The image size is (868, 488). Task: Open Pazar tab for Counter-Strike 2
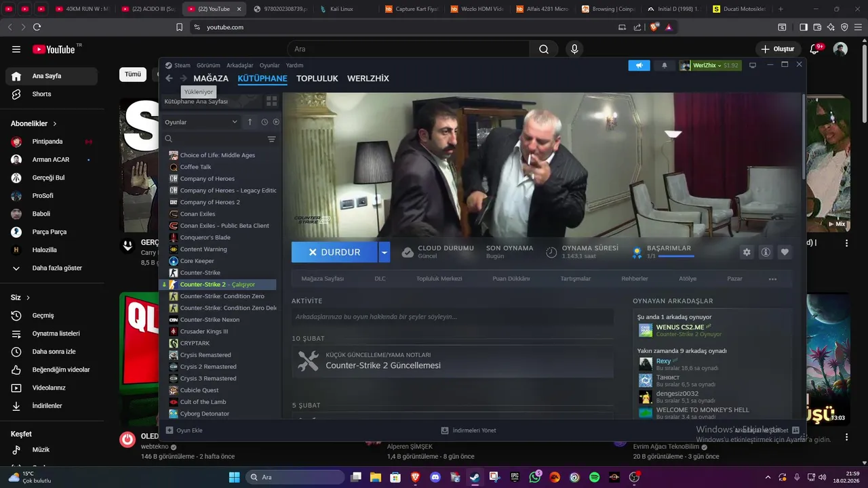click(x=734, y=279)
